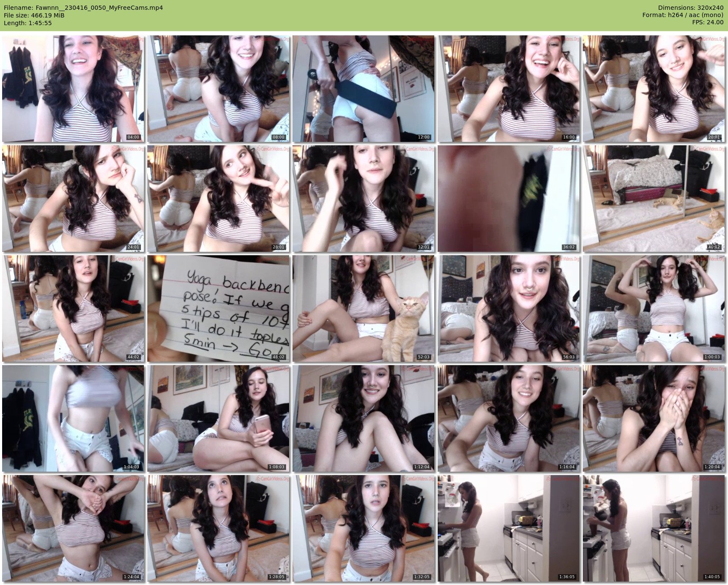Select the thumbnail labeled 24:01
This screenshot has height=585, width=728.
click(73, 199)
